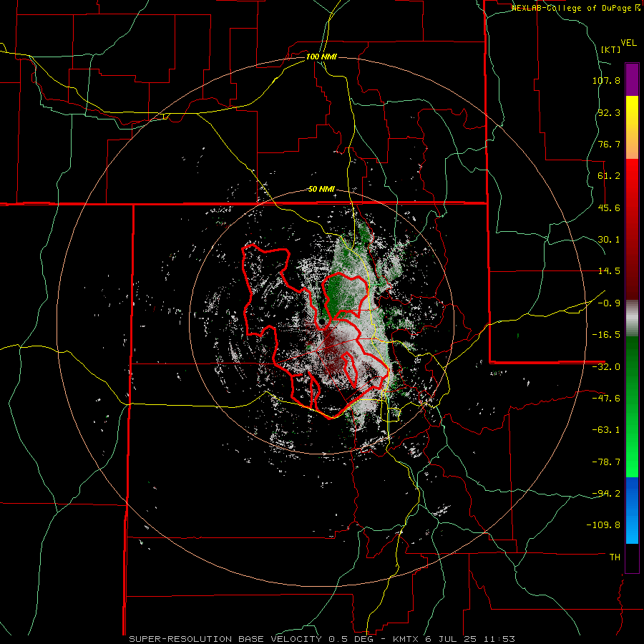Viewport: 644px width, 644px height.
Task: Click the -0.9 velocity scale value
Action: click(x=609, y=303)
